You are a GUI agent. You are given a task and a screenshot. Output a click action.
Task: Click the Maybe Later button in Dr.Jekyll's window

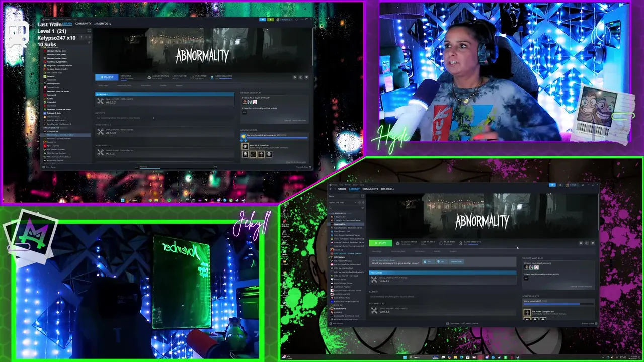point(456,261)
